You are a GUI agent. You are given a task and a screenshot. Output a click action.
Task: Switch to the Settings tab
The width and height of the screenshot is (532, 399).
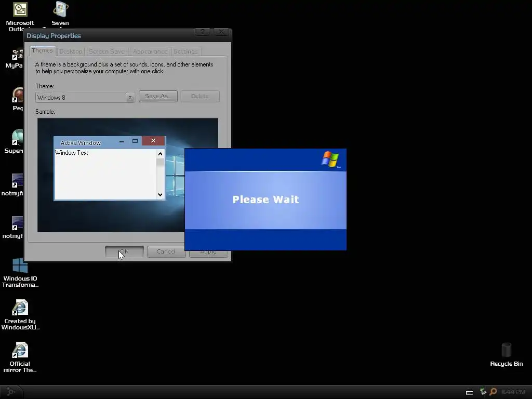click(185, 51)
